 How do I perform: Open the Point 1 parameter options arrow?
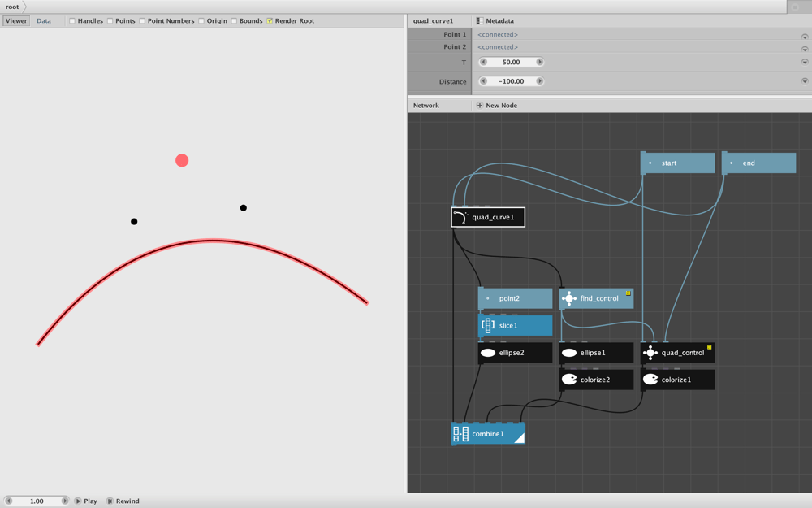click(805, 37)
